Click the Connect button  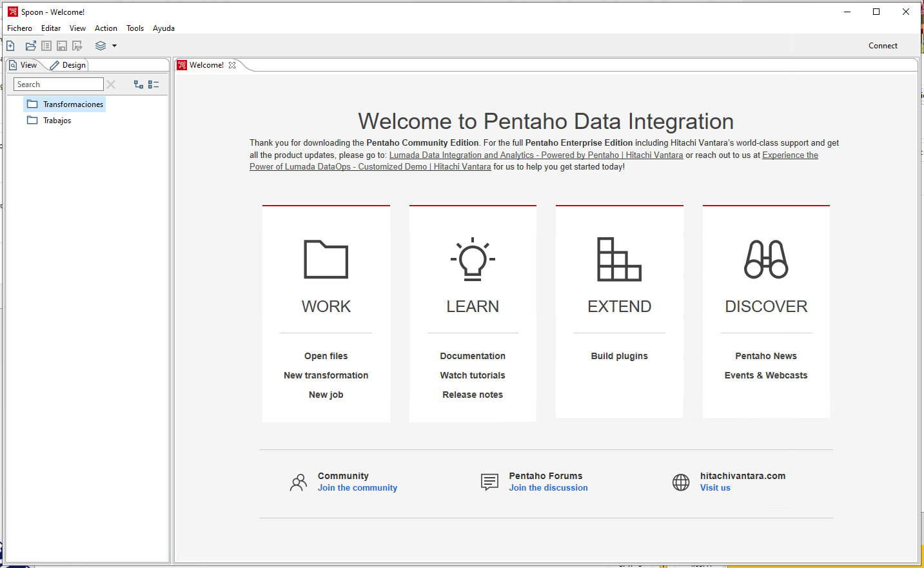[x=883, y=45]
